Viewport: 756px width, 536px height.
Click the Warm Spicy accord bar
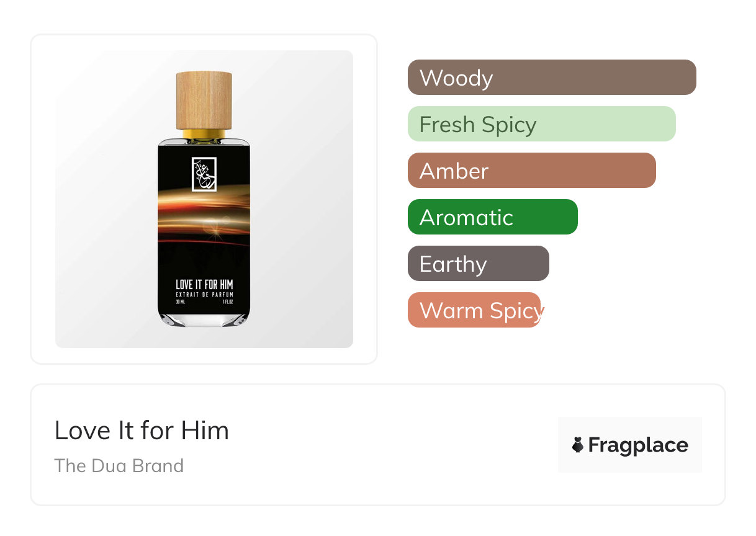click(474, 310)
